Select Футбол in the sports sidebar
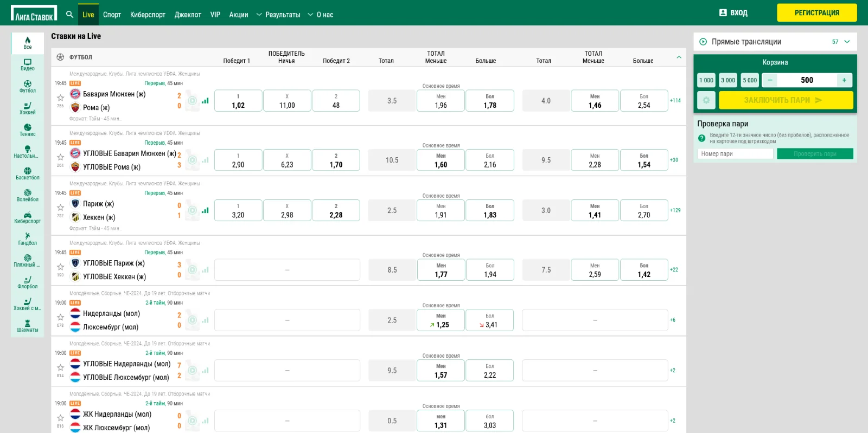 point(28,87)
